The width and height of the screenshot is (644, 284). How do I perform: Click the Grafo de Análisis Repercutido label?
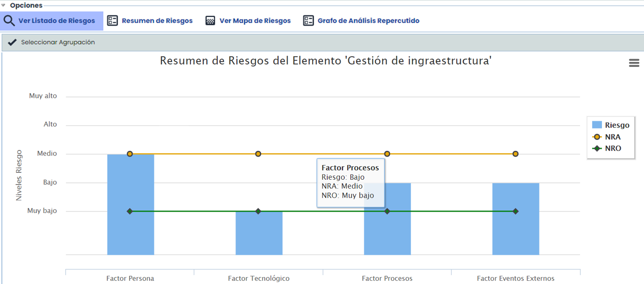(x=368, y=21)
